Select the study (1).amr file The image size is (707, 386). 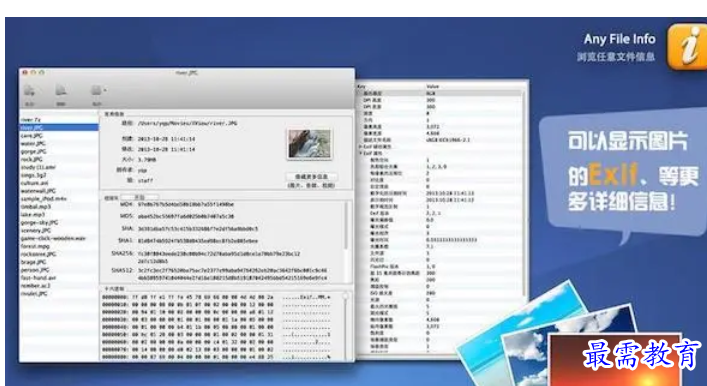[x=38, y=167]
